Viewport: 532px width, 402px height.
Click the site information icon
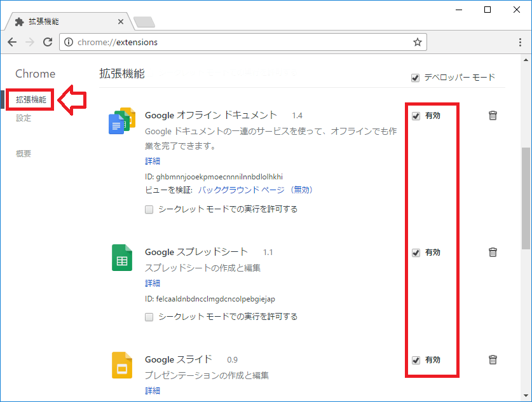point(68,42)
